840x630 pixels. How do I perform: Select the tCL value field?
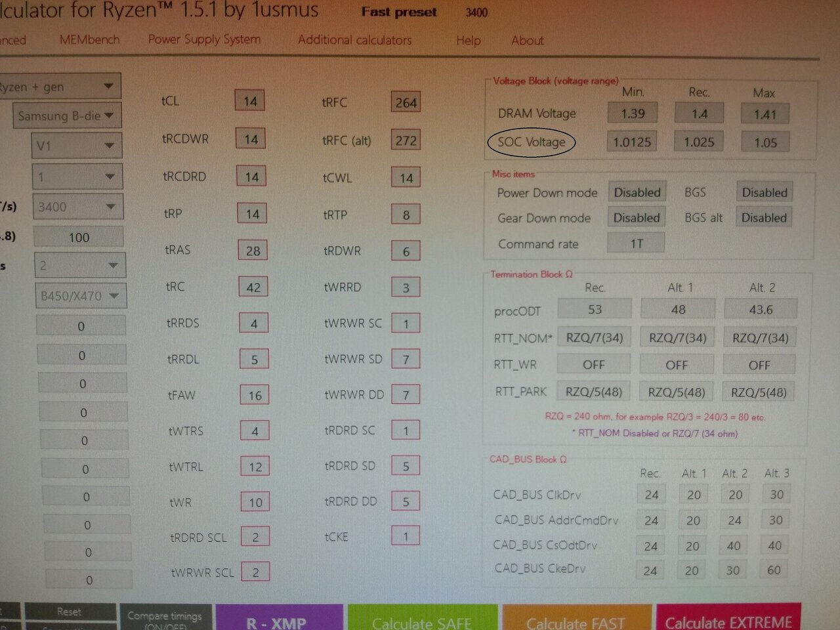250,101
